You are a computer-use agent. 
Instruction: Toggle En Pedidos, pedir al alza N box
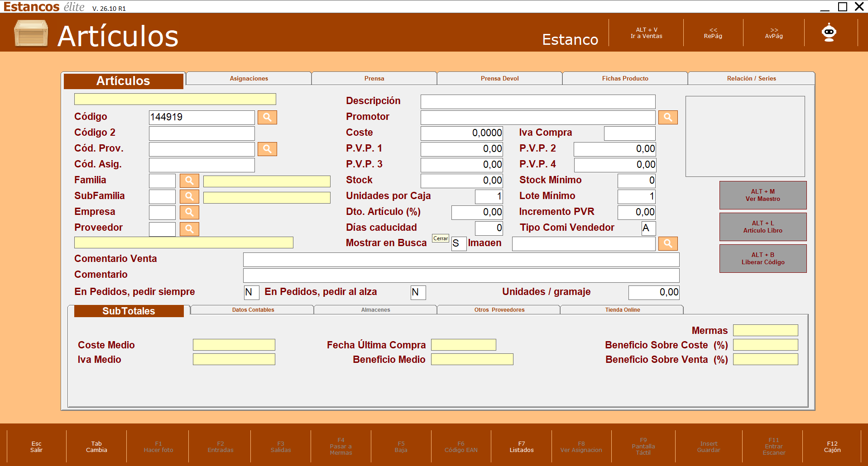[418, 292]
